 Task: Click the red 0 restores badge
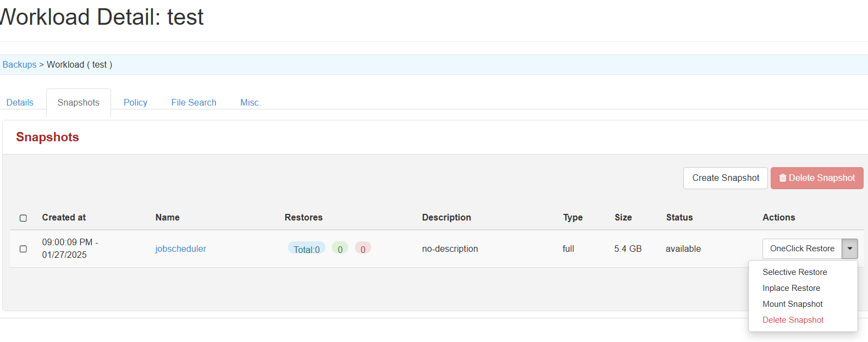click(x=363, y=249)
